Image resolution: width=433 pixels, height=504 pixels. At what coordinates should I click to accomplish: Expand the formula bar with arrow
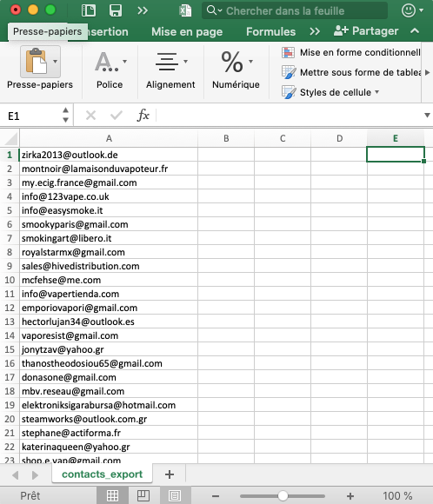click(x=427, y=115)
